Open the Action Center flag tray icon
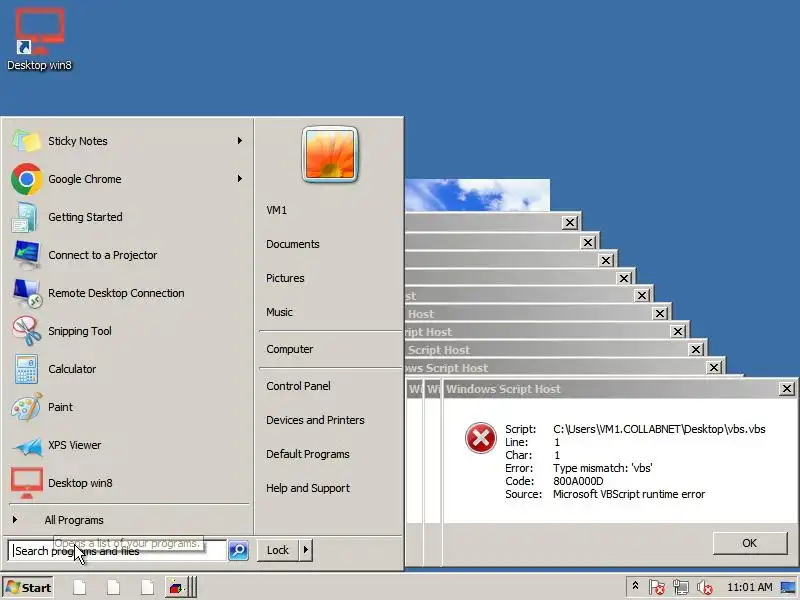The height and width of the screenshot is (600, 800). point(657,587)
